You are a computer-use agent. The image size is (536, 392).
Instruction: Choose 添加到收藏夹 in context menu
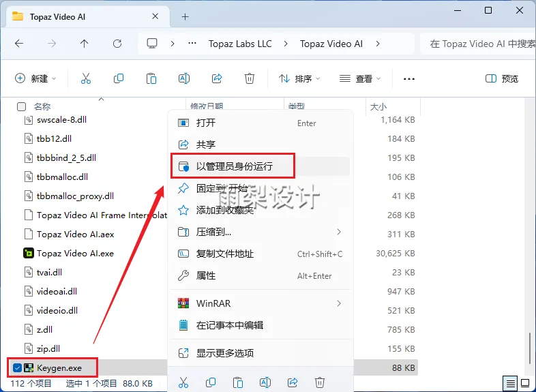[x=260, y=210]
